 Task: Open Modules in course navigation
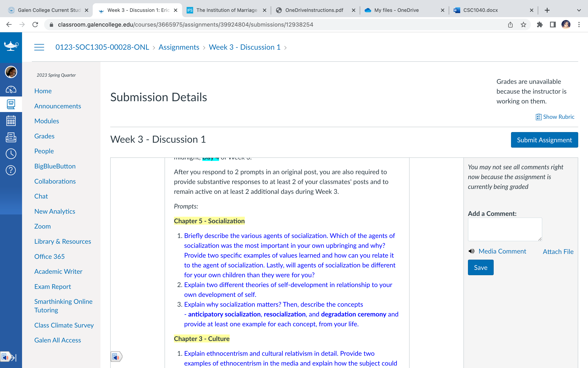(x=47, y=121)
